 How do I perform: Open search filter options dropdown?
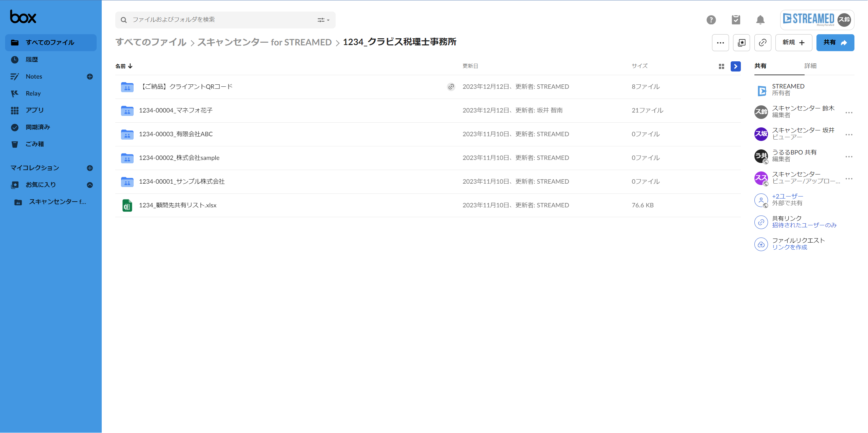pos(323,20)
